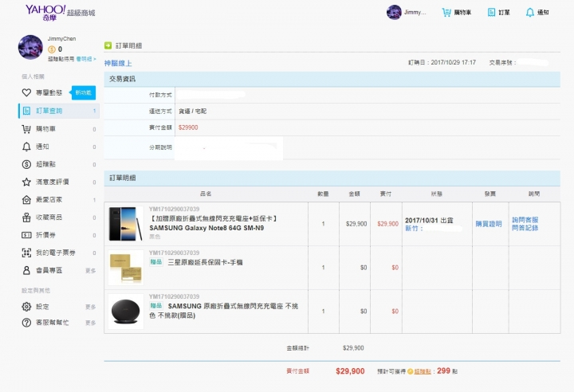Click the gold coin icon under JimmyChen
Screen dimensions: 574x392
52,49
